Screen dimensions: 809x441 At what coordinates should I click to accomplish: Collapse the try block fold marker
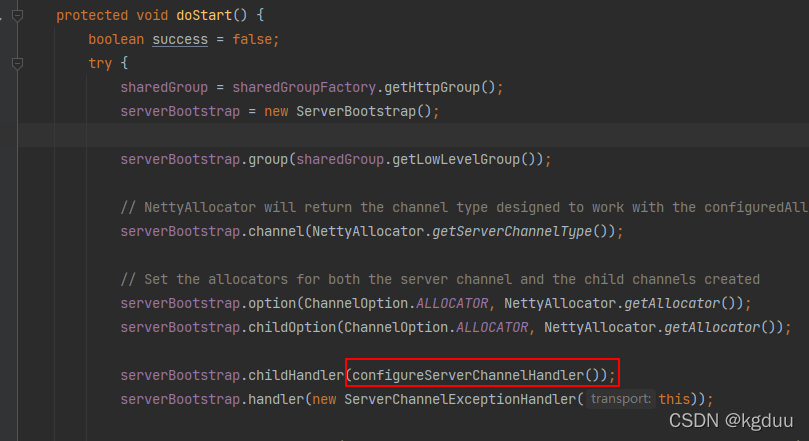[17, 63]
